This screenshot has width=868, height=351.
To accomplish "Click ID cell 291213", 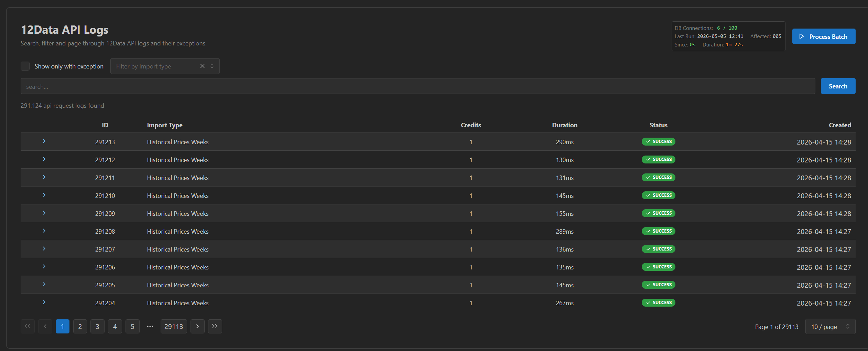I will tap(105, 142).
